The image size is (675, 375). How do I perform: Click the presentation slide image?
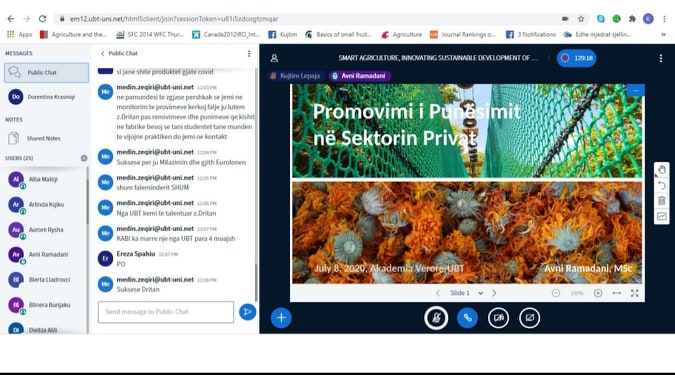467,184
